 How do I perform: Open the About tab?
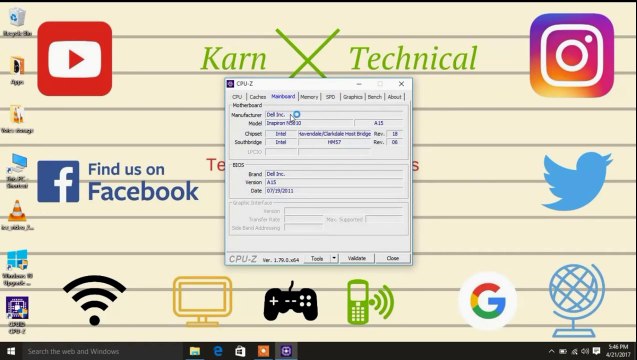pos(394,97)
